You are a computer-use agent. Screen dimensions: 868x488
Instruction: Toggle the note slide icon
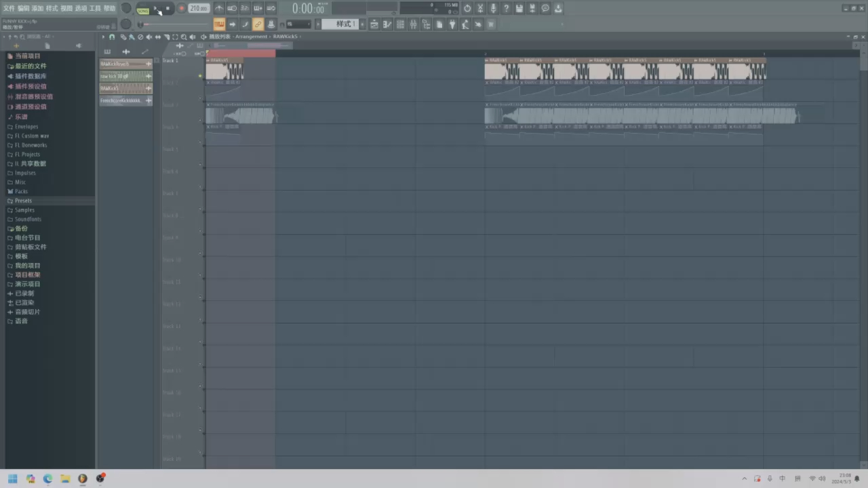pos(245,24)
